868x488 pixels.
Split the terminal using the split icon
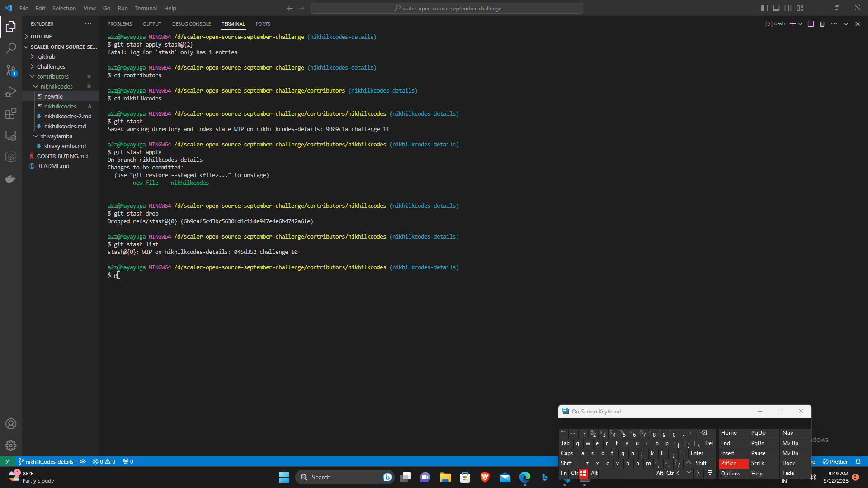pyautogui.click(x=811, y=23)
